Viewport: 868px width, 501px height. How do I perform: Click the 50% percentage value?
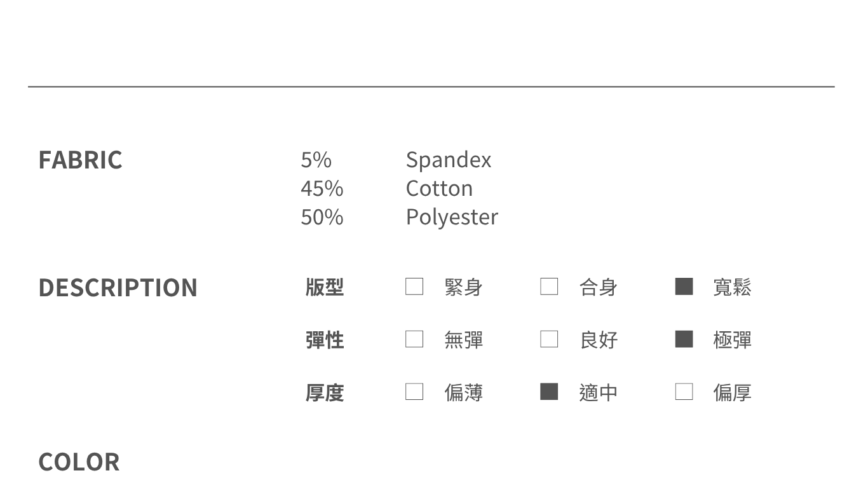(x=322, y=217)
